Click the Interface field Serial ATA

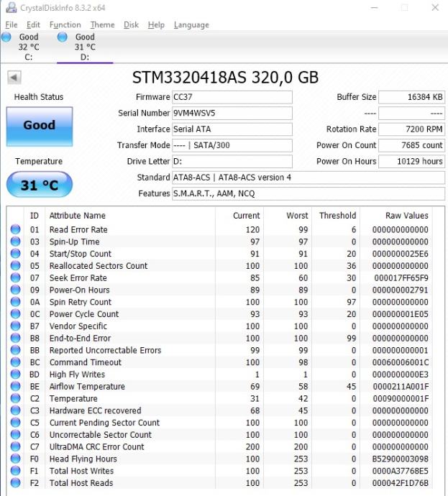tap(232, 129)
